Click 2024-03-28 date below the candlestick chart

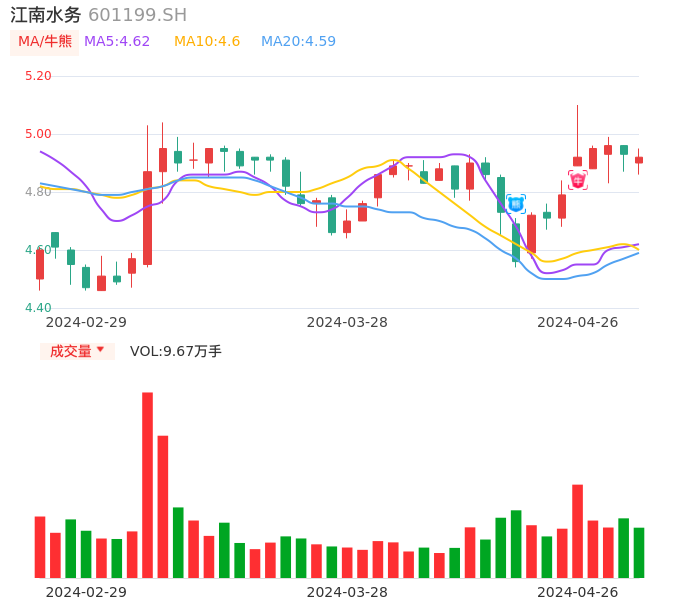click(x=347, y=322)
